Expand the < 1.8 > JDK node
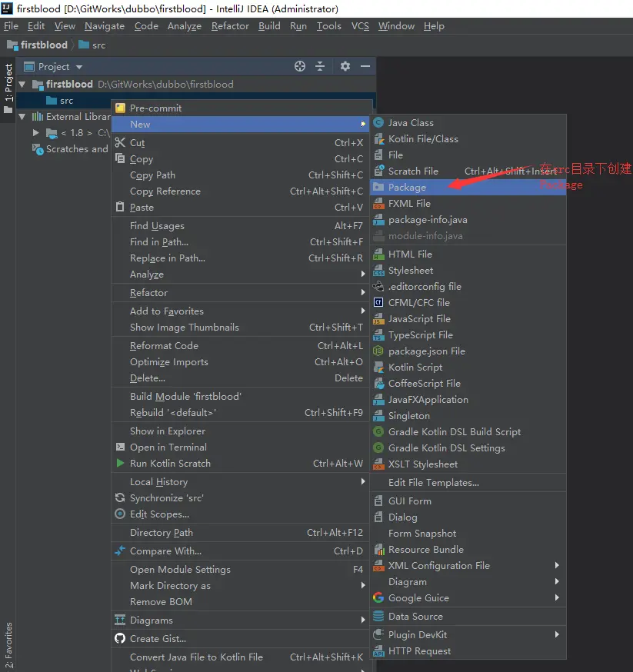Viewport: 633px width, 672px height. coord(36,133)
